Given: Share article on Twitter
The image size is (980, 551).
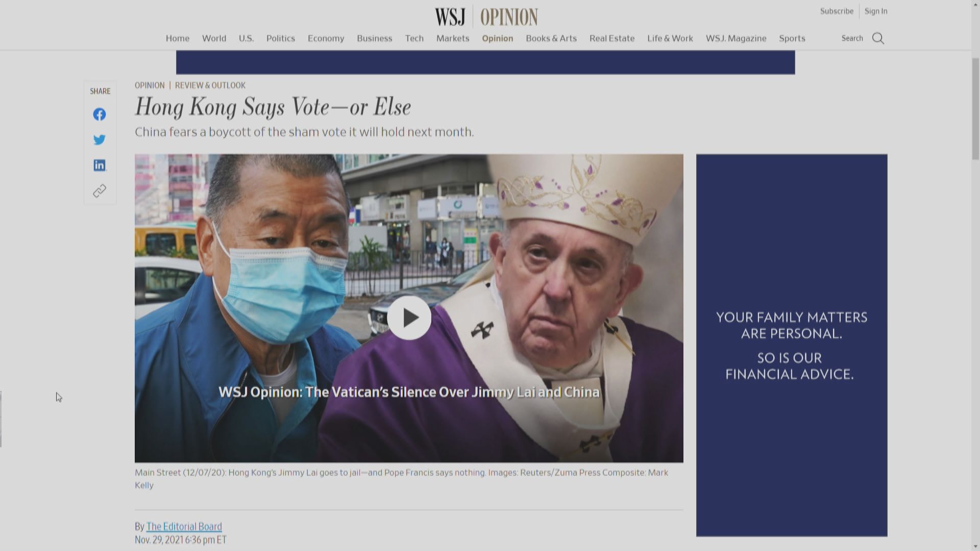Looking at the screenshot, I should (100, 139).
